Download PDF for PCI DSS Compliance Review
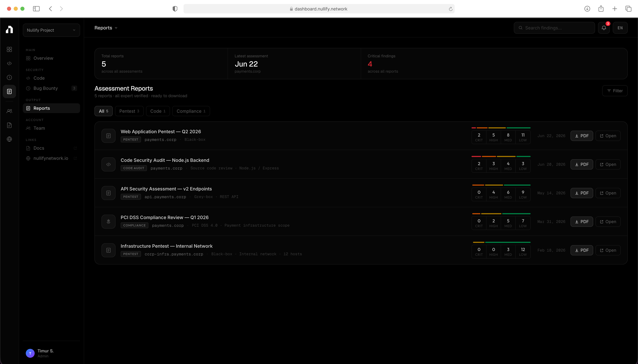Viewport: 638px width, 364px height. point(582,222)
